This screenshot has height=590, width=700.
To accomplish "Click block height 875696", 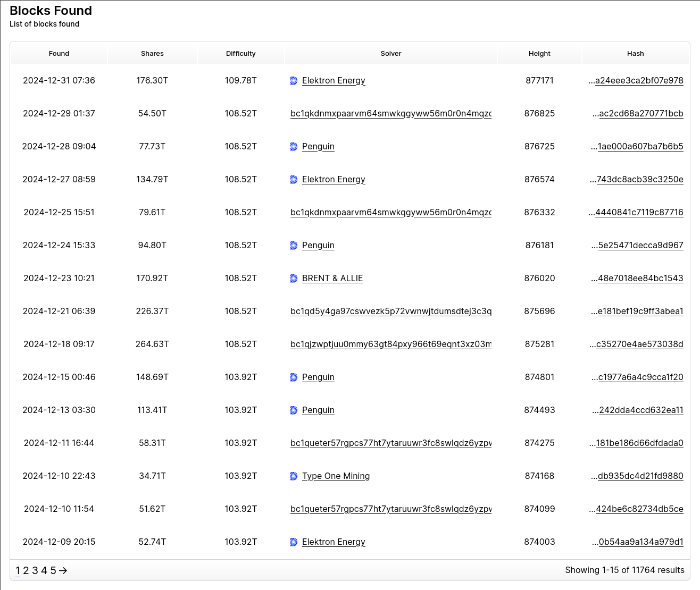I will point(539,311).
